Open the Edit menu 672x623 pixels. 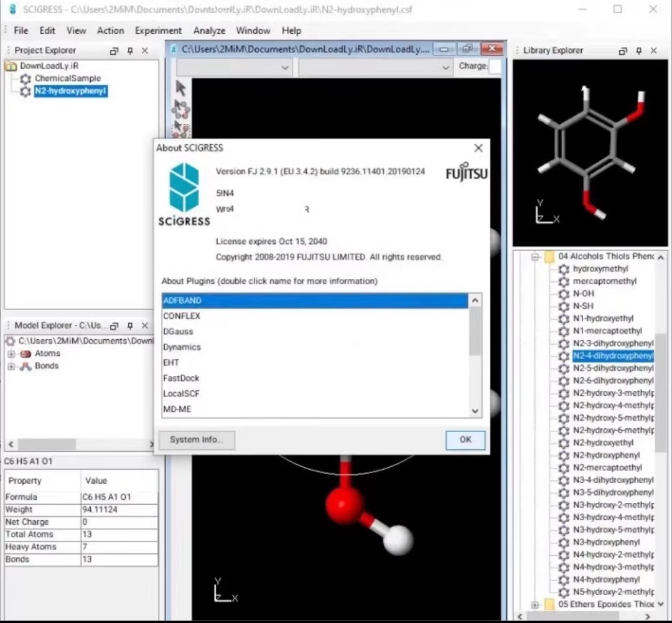(47, 30)
